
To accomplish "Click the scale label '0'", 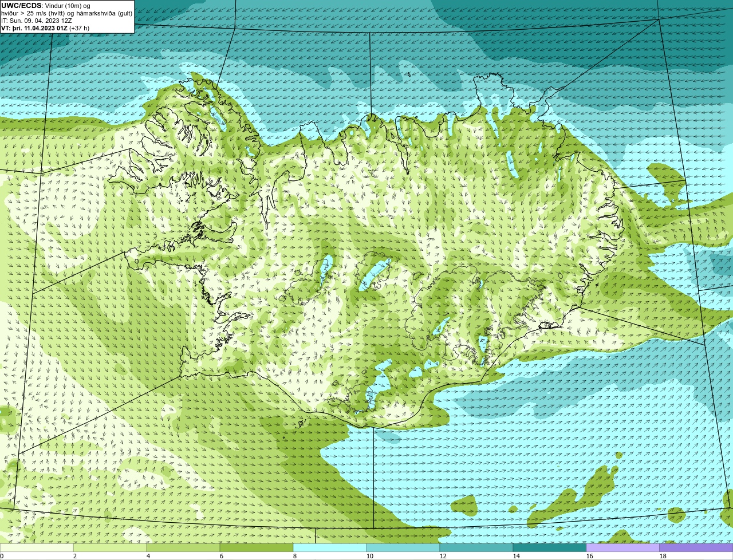I will [2, 556].
